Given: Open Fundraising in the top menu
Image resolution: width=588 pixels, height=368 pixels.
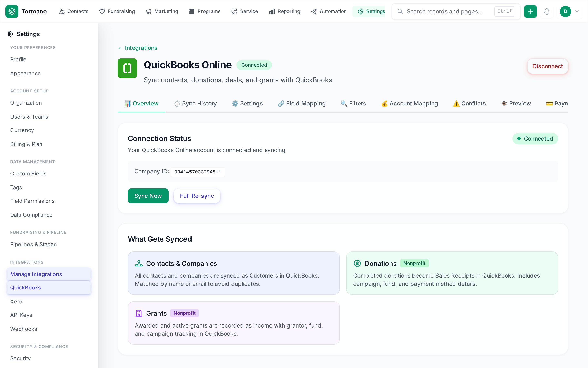Looking at the screenshot, I should click(117, 11).
